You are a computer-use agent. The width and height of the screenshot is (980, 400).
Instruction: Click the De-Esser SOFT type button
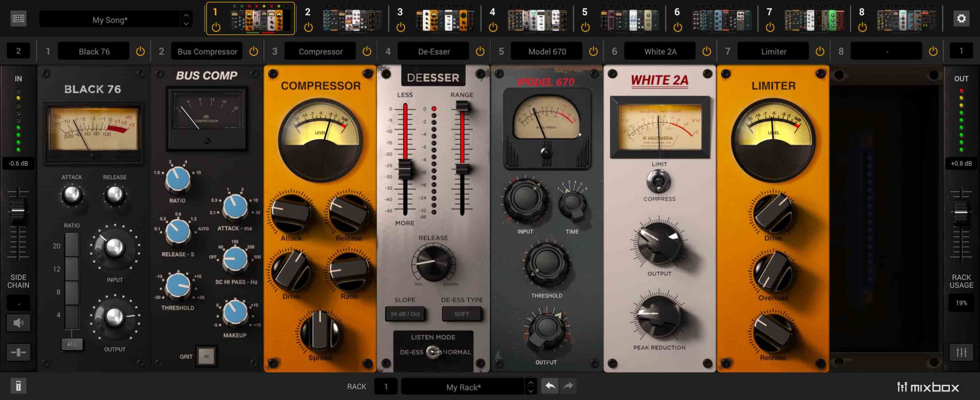[462, 314]
